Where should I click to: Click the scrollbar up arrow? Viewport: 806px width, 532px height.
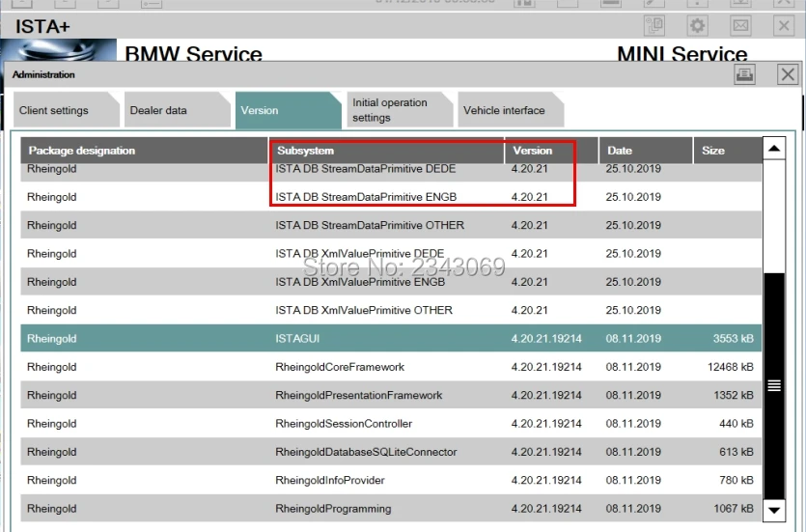(774, 149)
